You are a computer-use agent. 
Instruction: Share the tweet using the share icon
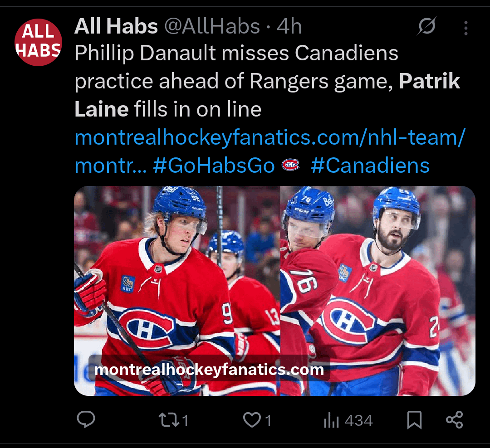(454, 420)
